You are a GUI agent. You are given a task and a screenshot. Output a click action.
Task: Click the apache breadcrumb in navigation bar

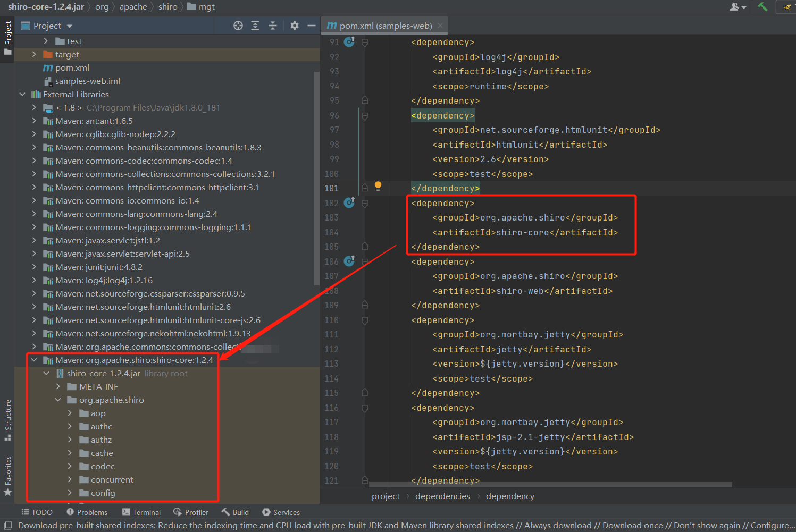click(133, 6)
